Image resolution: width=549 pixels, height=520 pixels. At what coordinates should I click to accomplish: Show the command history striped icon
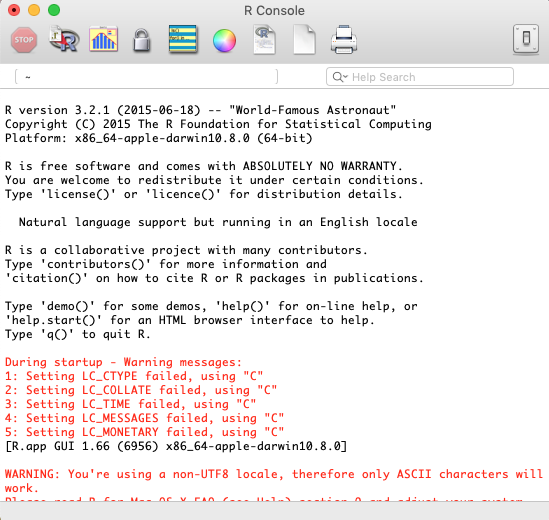pos(182,39)
